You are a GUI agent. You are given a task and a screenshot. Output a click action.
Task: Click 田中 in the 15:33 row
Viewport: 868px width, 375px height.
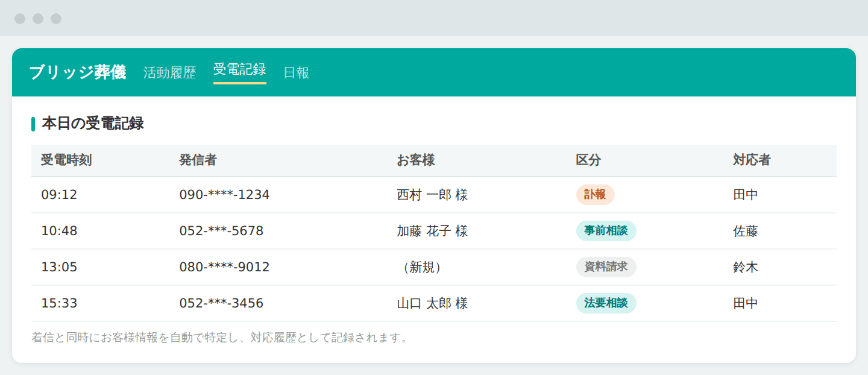(x=746, y=303)
